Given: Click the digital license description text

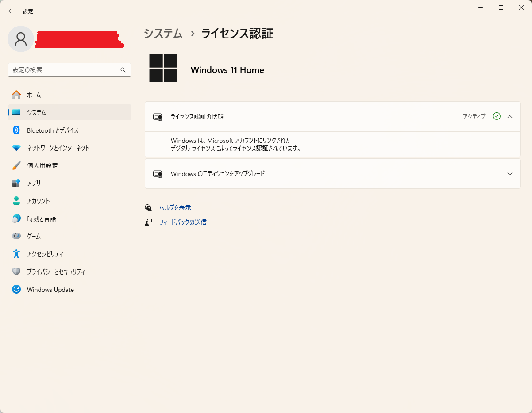Looking at the screenshot, I should (236, 145).
